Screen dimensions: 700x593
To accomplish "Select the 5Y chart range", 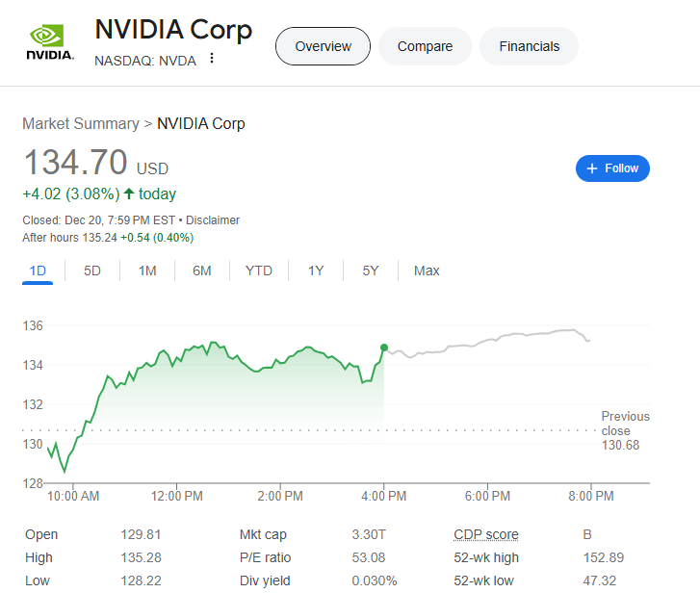I will (x=371, y=271).
